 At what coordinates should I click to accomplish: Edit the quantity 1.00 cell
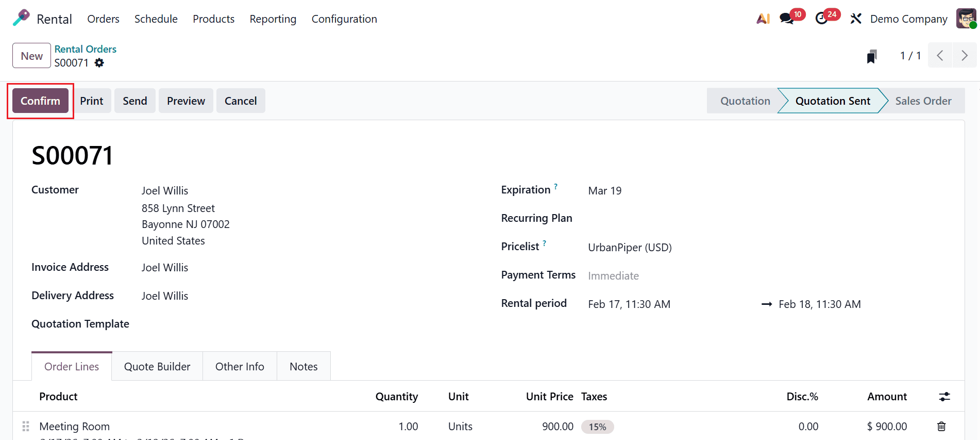[408, 426]
